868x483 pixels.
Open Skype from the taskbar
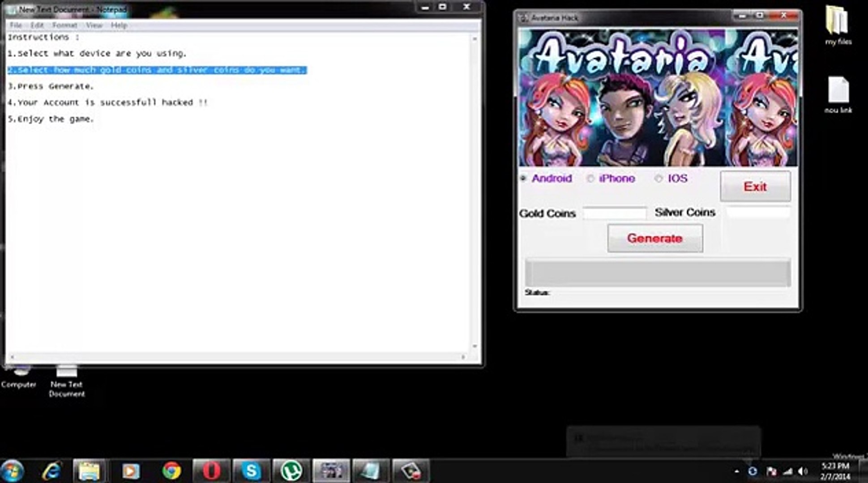point(251,470)
